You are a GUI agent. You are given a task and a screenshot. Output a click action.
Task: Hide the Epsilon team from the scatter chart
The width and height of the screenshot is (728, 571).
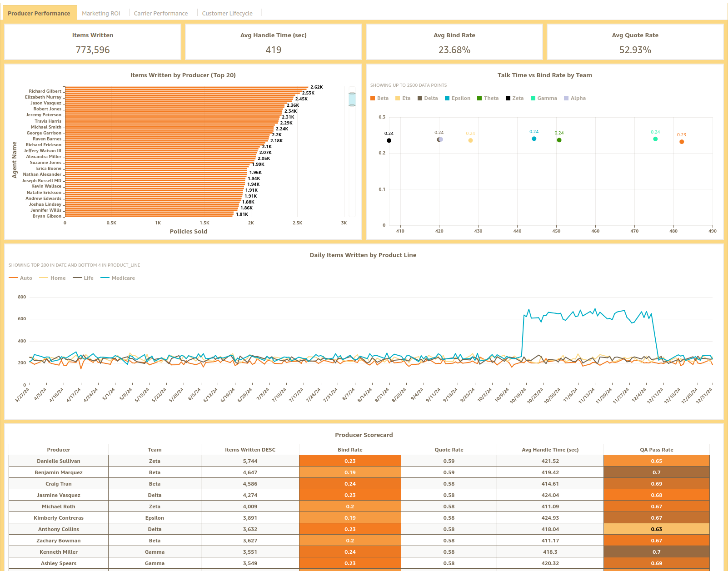(x=457, y=98)
